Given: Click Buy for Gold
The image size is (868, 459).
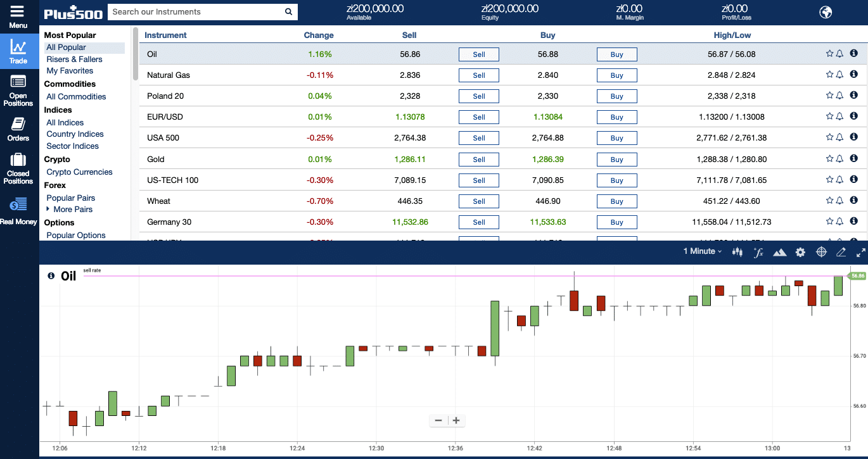Looking at the screenshot, I should pos(617,160).
